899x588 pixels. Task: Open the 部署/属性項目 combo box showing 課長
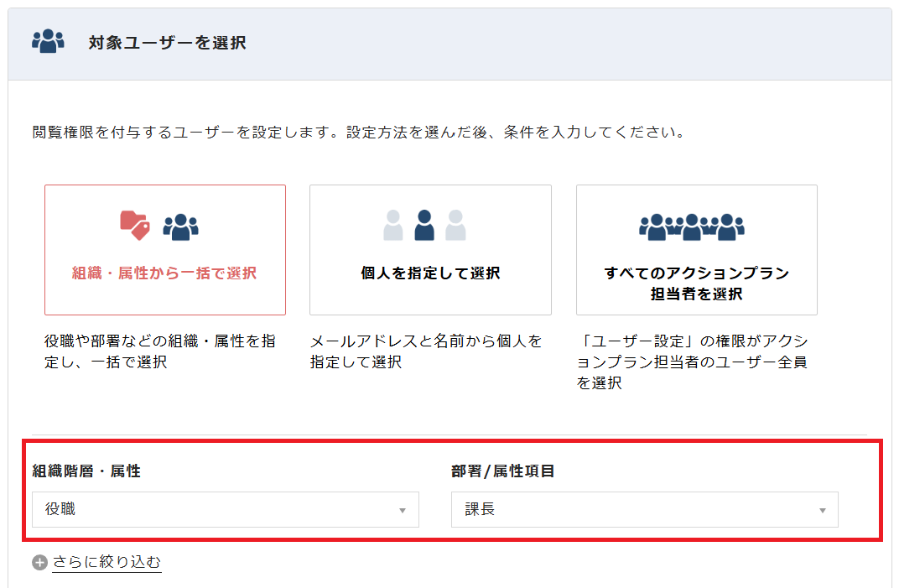[x=644, y=509]
